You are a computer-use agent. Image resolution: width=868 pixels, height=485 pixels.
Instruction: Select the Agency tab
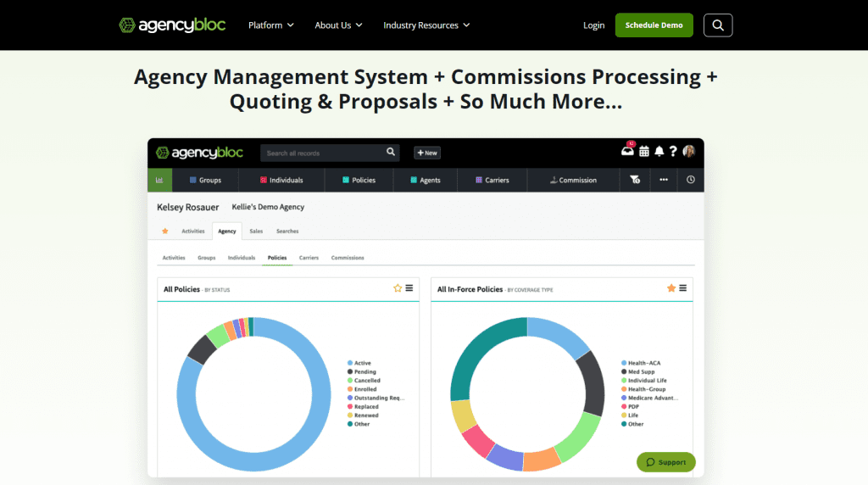tap(227, 231)
